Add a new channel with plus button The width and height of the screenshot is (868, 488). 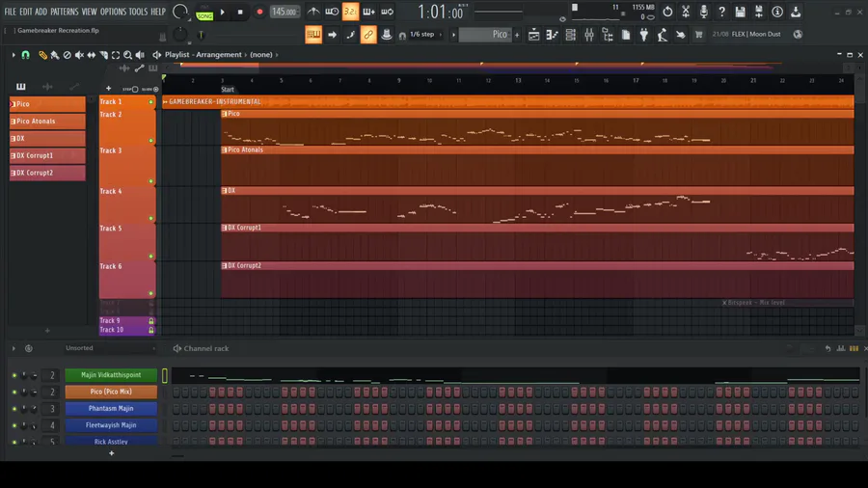[x=111, y=453]
